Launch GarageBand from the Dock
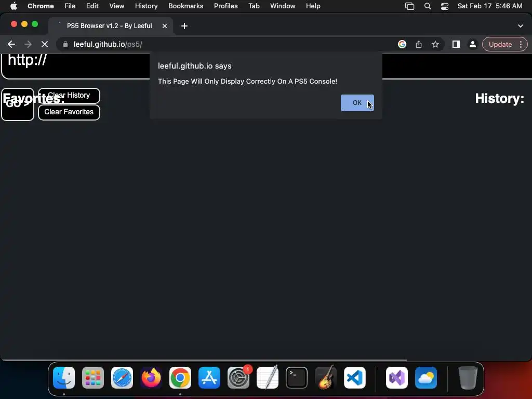The width and height of the screenshot is (532, 399). click(x=326, y=378)
